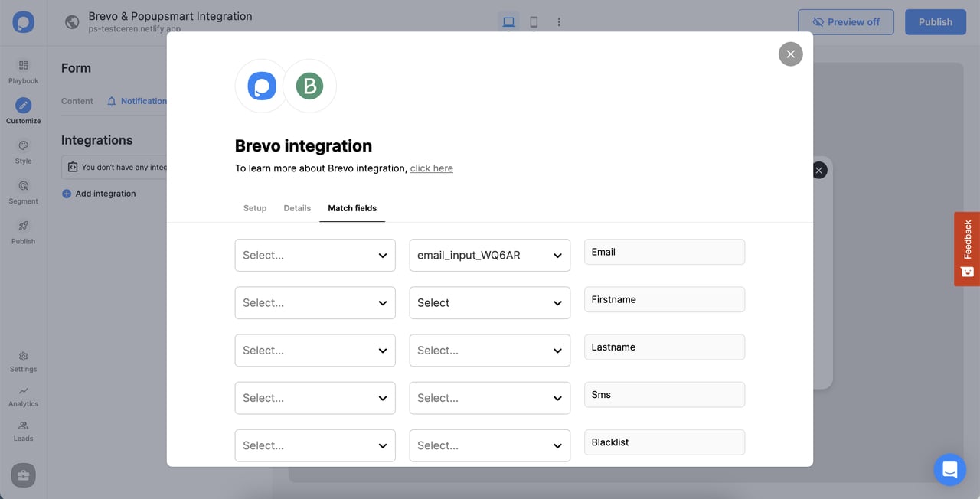
Task: Open the second Select dropdown in the Sms row
Action: [x=489, y=397]
